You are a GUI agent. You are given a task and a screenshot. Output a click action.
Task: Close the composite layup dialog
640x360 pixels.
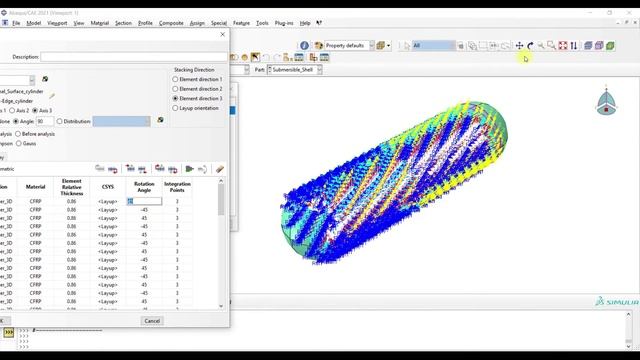[222, 35]
